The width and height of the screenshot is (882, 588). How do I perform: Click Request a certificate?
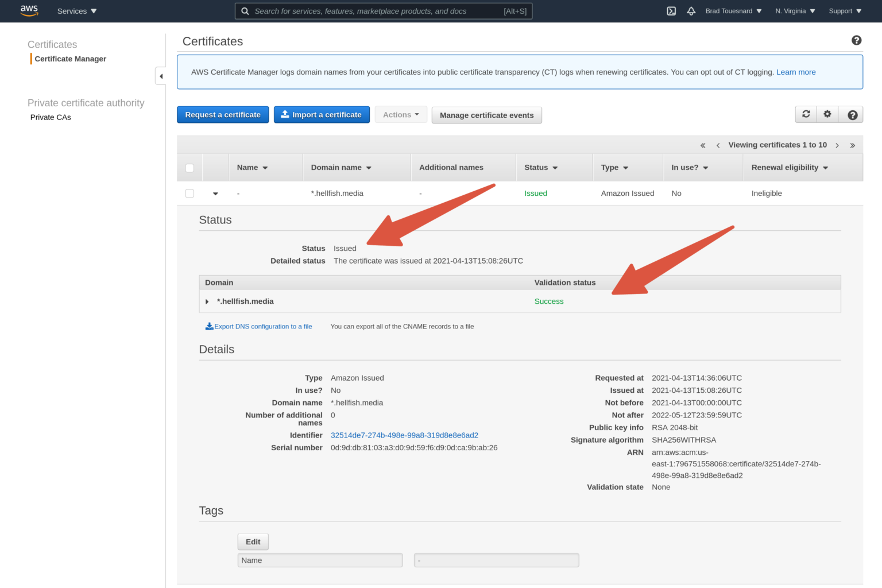(x=223, y=114)
